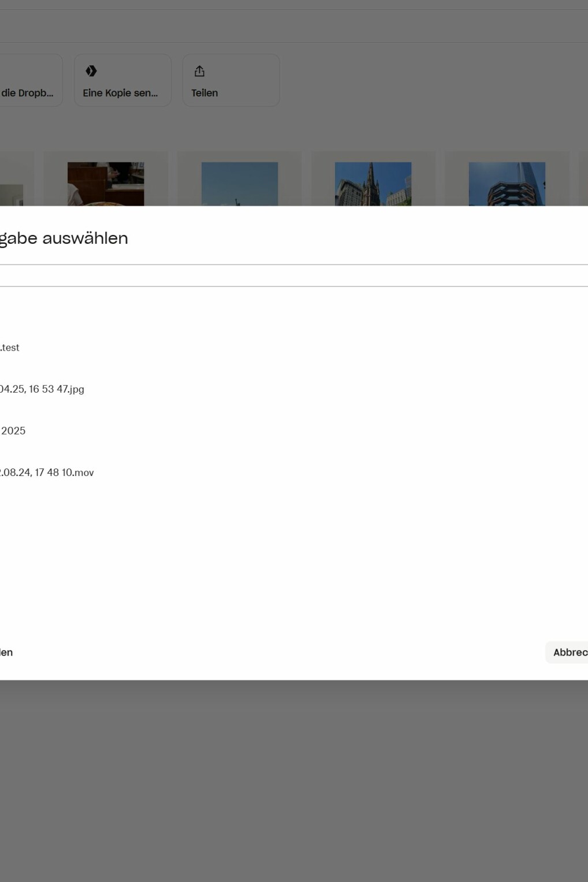Click the Teilen share icon

199,70
